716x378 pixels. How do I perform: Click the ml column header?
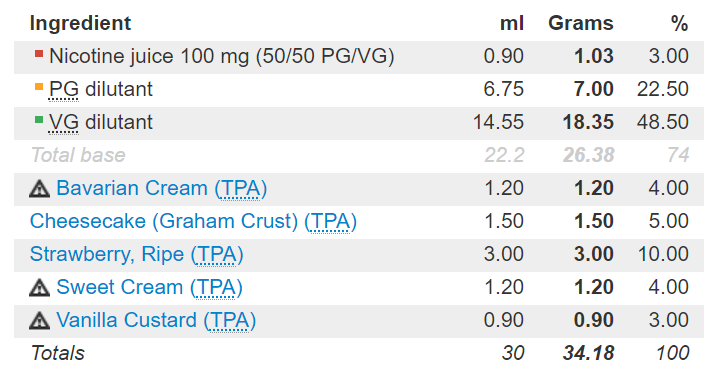tap(512, 23)
